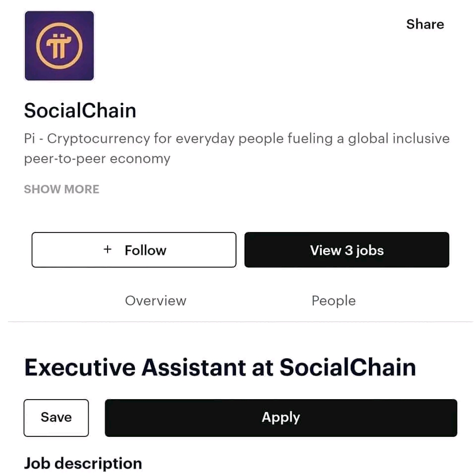Click the Executive Assistant at SocialChain title
This screenshot has height=476, width=476.
pyautogui.click(x=220, y=367)
